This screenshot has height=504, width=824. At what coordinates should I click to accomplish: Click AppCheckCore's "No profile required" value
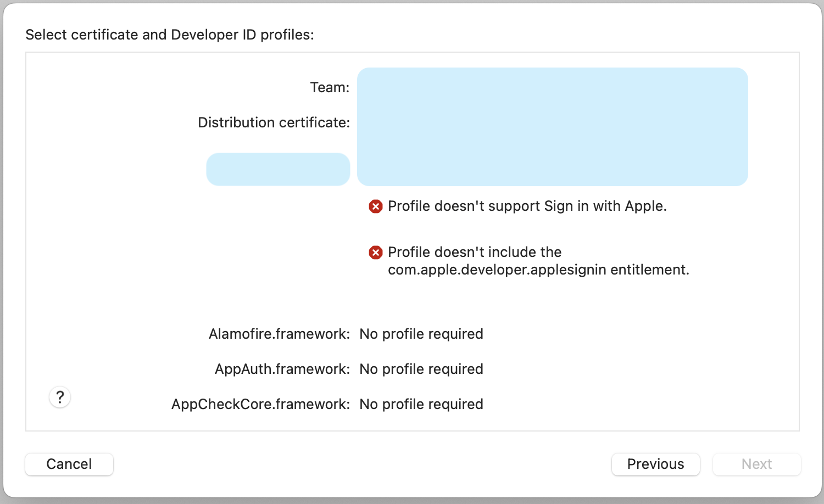pos(421,404)
